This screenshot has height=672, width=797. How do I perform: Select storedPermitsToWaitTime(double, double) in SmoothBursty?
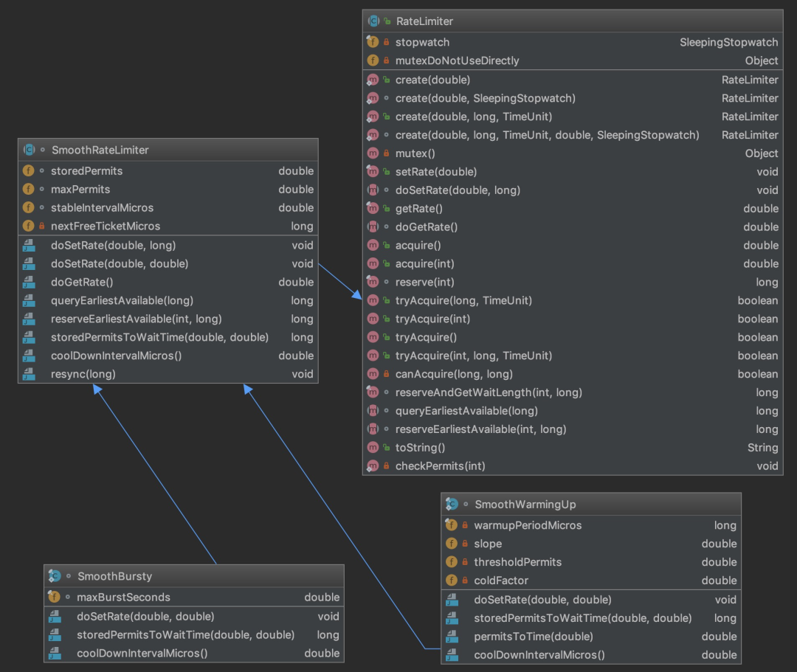tap(185, 635)
